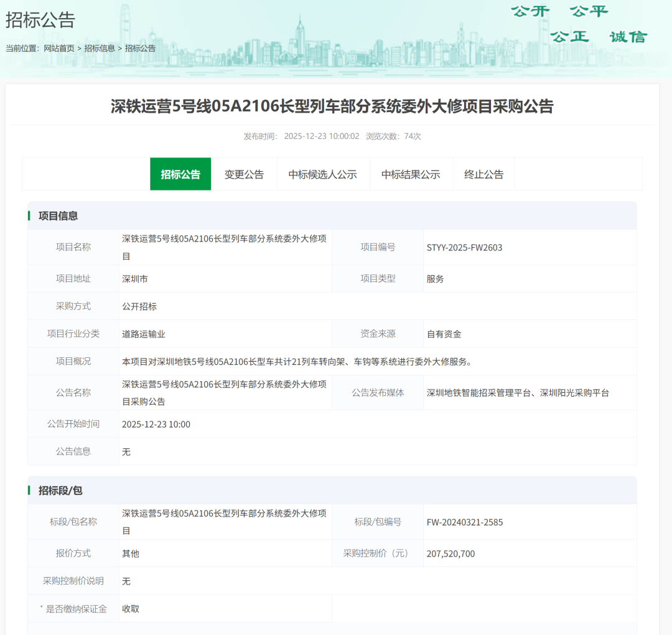Click the 项目名称 label cell
The height and width of the screenshot is (635, 672).
tap(73, 247)
